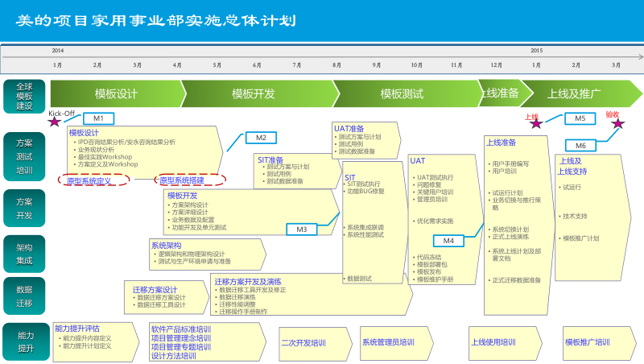Click the 业务现状分析 bullet text
644x364 pixels.
[x=96, y=150]
